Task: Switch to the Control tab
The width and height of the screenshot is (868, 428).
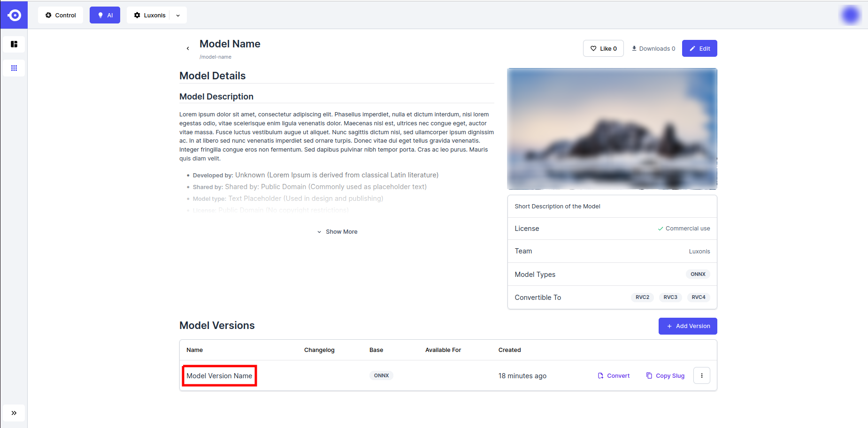Action: pyautogui.click(x=61, y=15)
